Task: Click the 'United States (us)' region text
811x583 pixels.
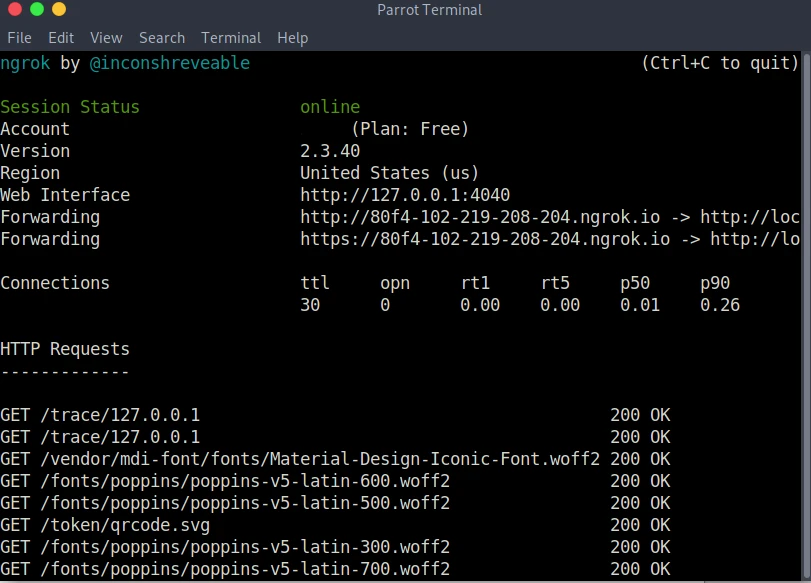Action: 390,173
